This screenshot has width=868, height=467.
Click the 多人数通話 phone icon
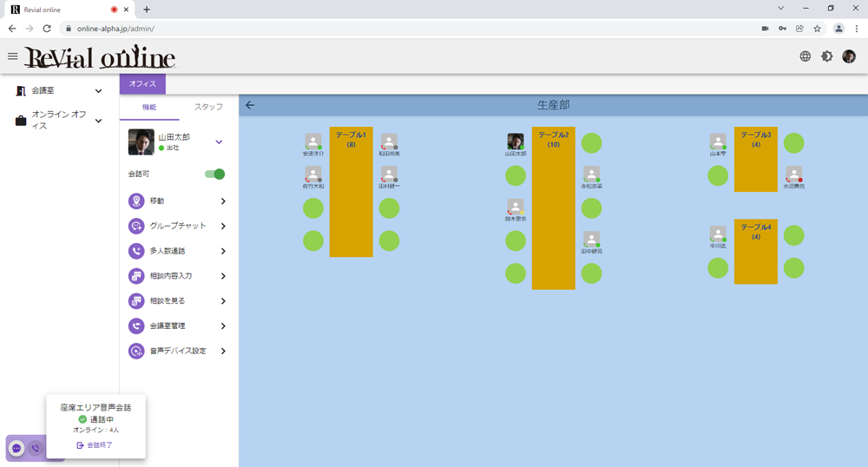tap(135, 251)
